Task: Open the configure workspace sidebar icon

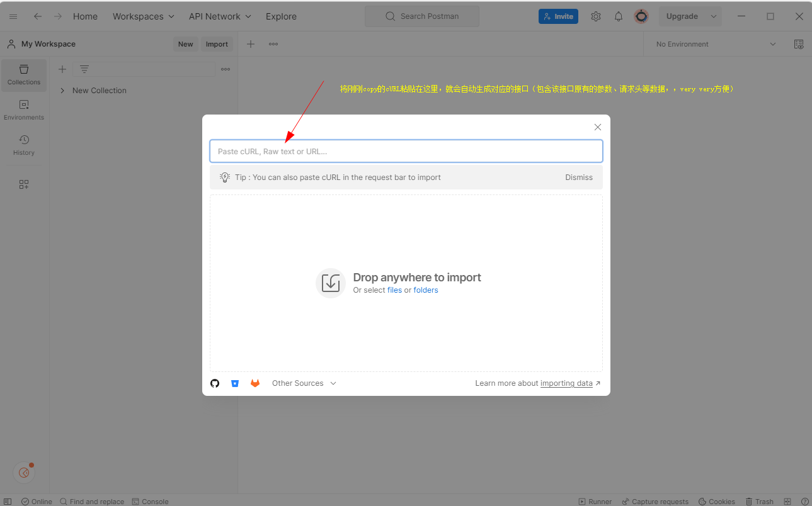Action: 24,184
